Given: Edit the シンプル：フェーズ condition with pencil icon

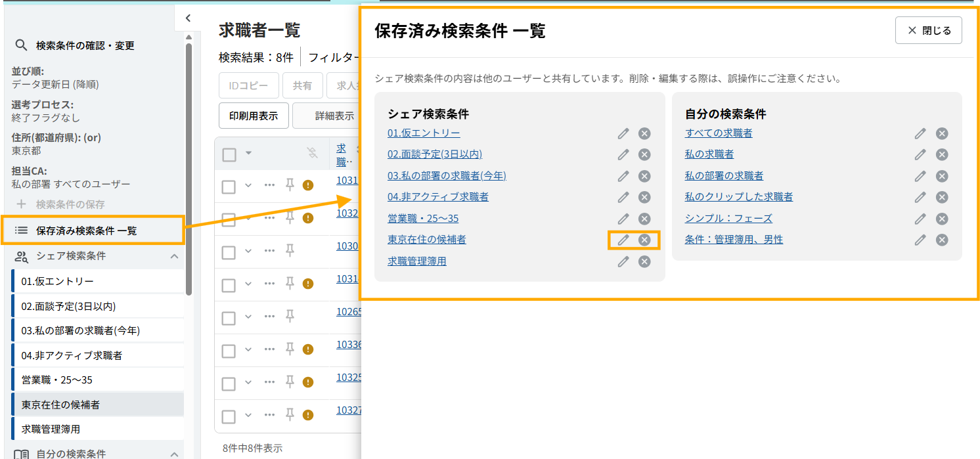Looking at the screenshot, I should (920, 219).
